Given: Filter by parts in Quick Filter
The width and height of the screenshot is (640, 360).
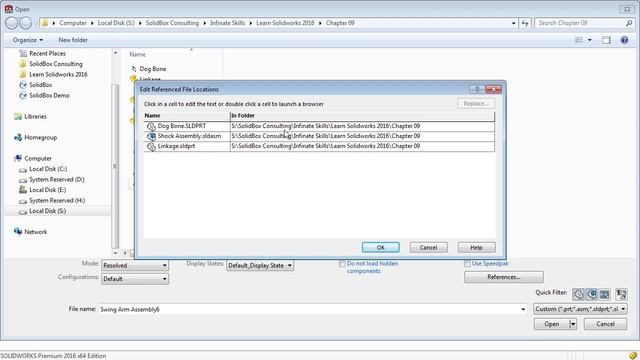Looking at the screenshot, I should pos(578,294).
